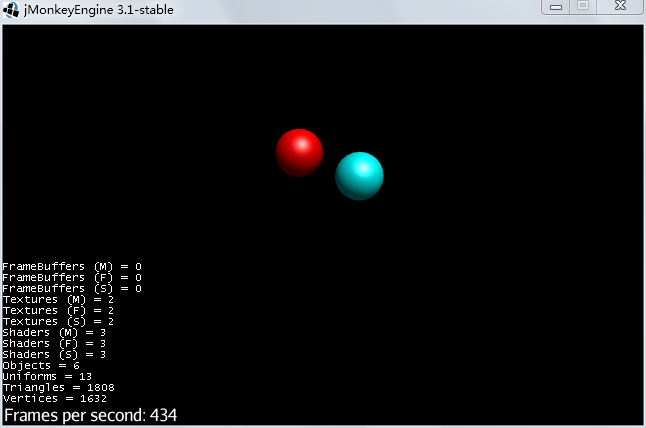Click the 'FrameBuffers (M) = 0' stat line
Screen dimensions: 646x428
[x=72, y=267]
